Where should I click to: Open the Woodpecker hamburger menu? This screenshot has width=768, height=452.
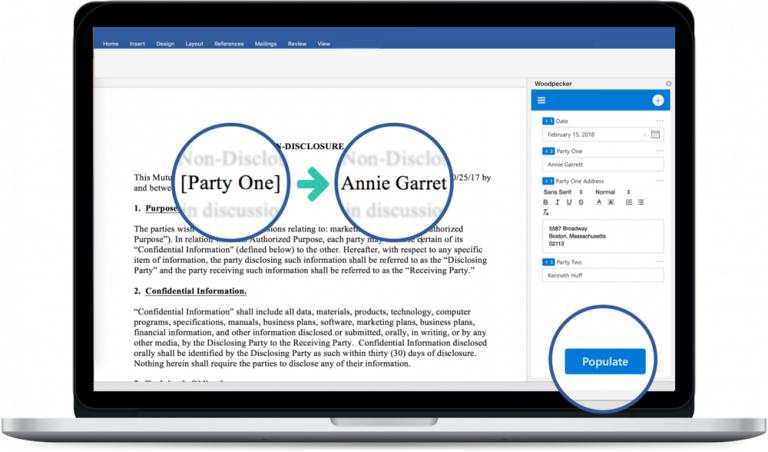coord(541,100)
